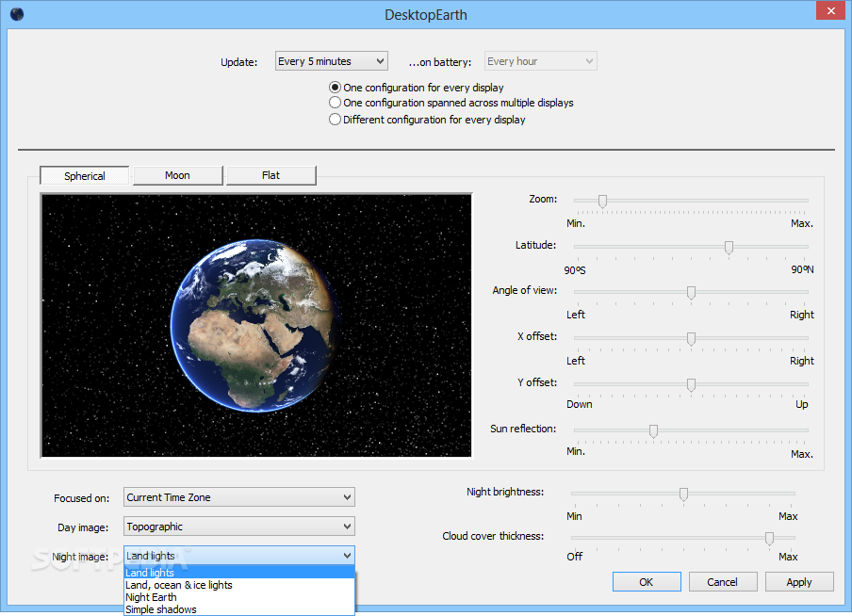Click the Night brightness slider handle
The width and height of the screenshot is (852, 616).
(684, 494)
